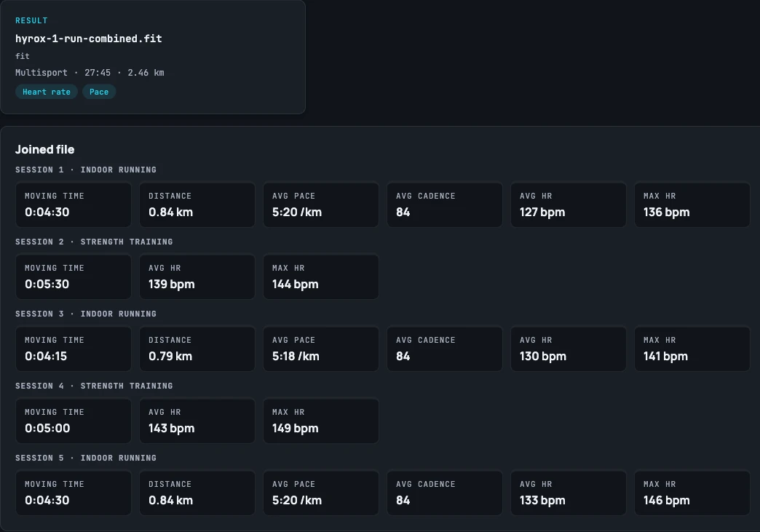760x532 pixels.
Task: Click Session 5 distance 0.84 km
Action: coord(170,501)
